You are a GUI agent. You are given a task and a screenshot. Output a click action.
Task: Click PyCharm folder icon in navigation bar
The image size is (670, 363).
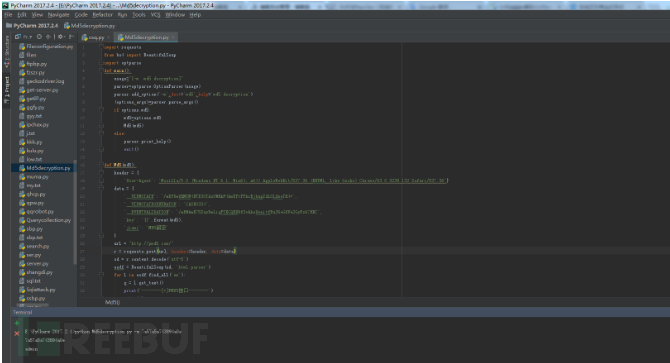click(9, 26)
